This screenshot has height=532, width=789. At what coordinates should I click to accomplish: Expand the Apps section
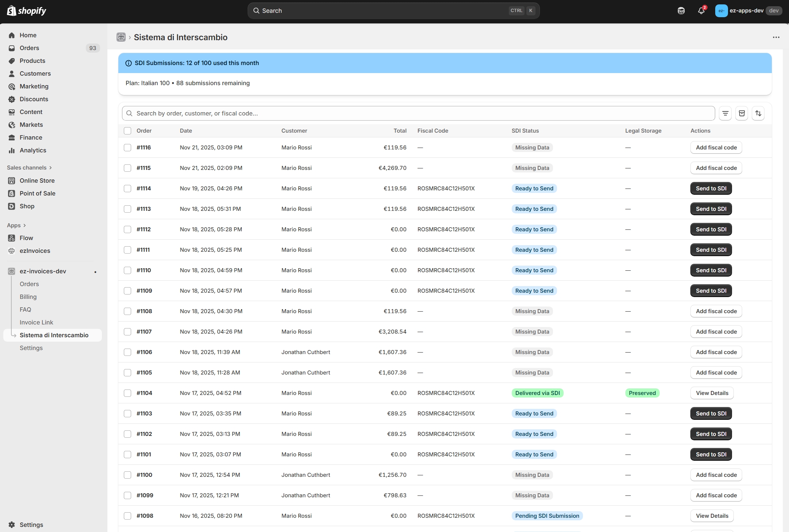tap(16, 225)
